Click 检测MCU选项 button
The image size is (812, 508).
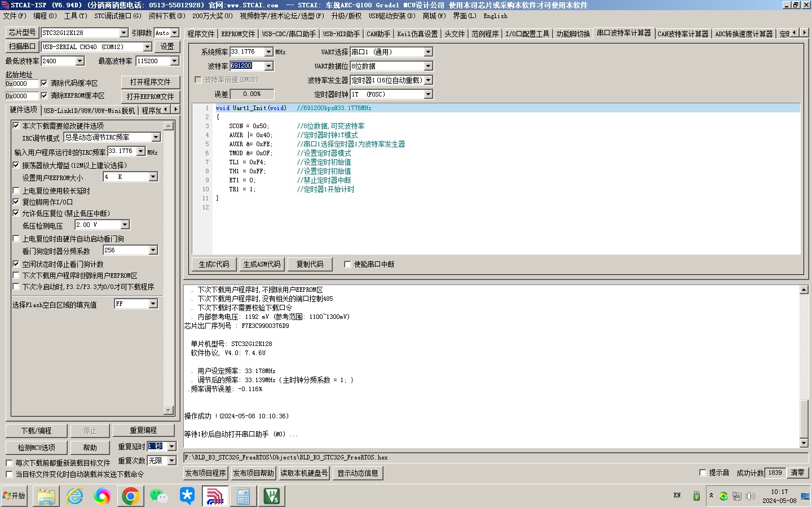click(37, 448)
